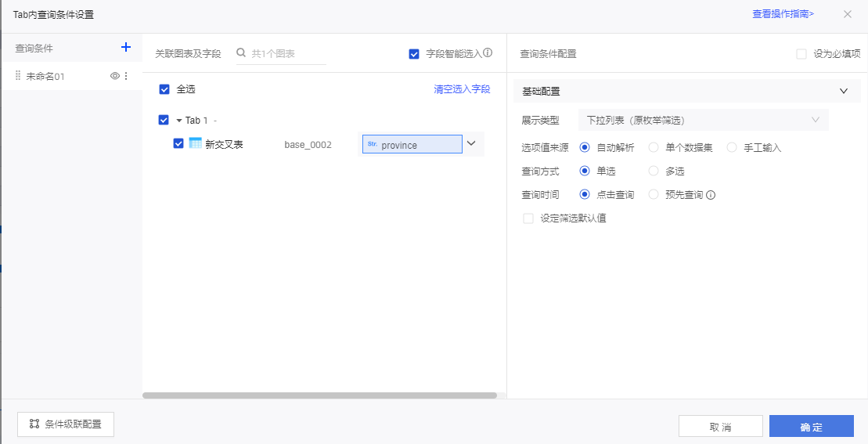The height and width of the screenshot is (444, 868).
Task: Open the province field dropdown
Action: pos(471,144)
